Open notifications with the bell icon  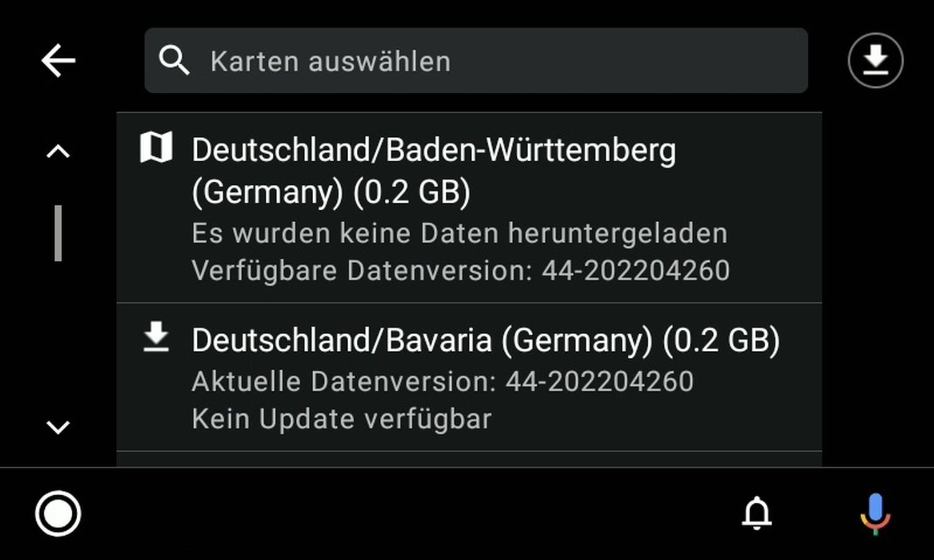click(x=757, y=513)
